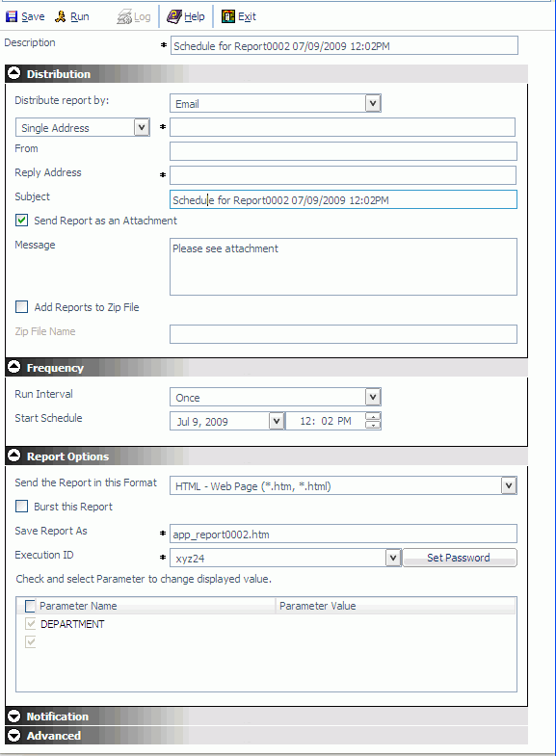Screen dimensions: 556x756
Task: Click the Message text area
Action: (x=343, y=267)
